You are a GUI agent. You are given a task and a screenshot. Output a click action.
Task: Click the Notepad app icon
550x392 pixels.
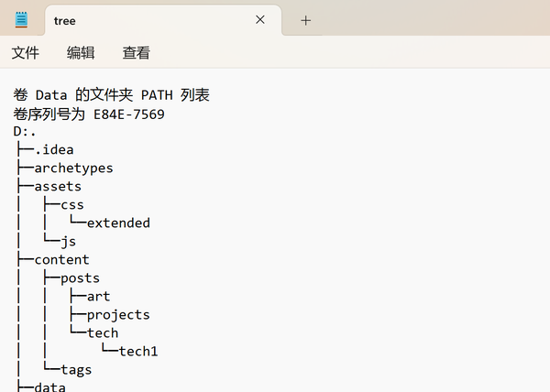coord(21,19)
